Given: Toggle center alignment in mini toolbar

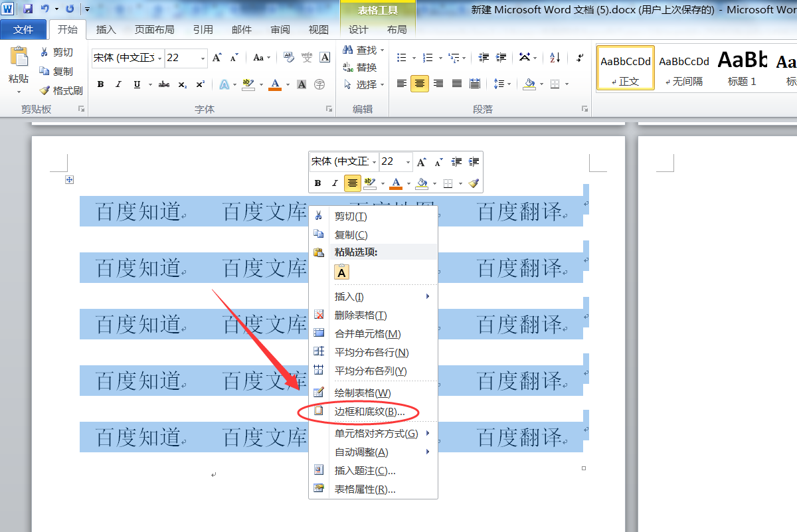Looking at the screenshot, I should pyautogui.click(x=353, y=183).
